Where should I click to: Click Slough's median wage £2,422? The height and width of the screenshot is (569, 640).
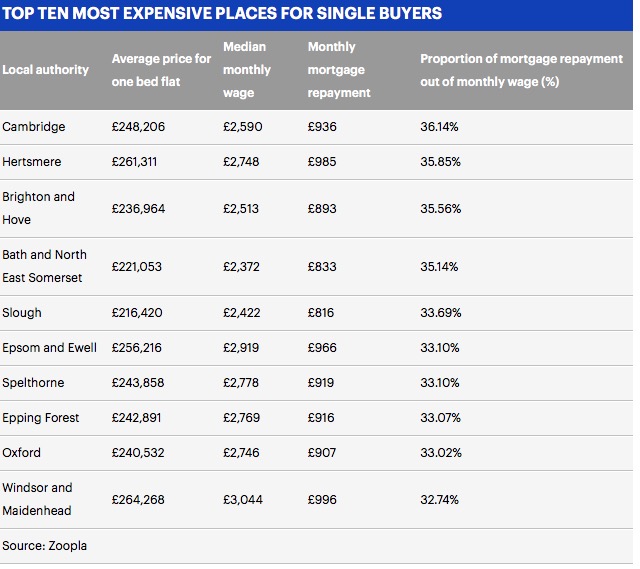(242, 313)
